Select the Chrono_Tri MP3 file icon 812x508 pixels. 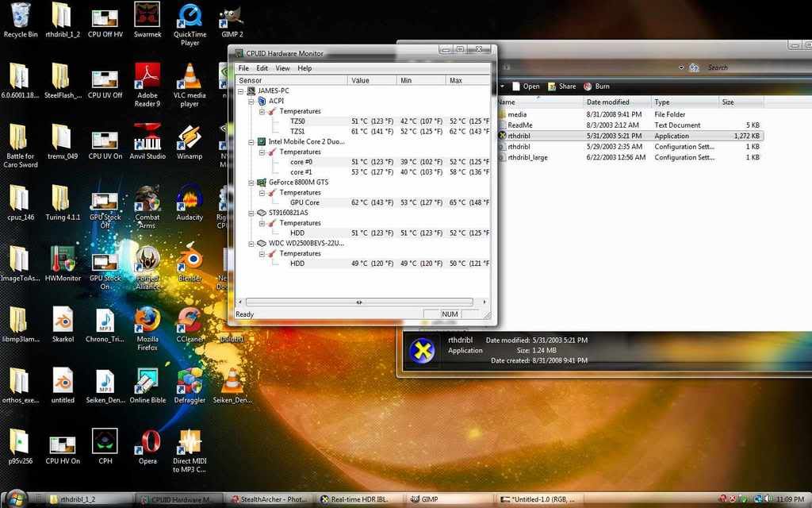coord(105,324)
